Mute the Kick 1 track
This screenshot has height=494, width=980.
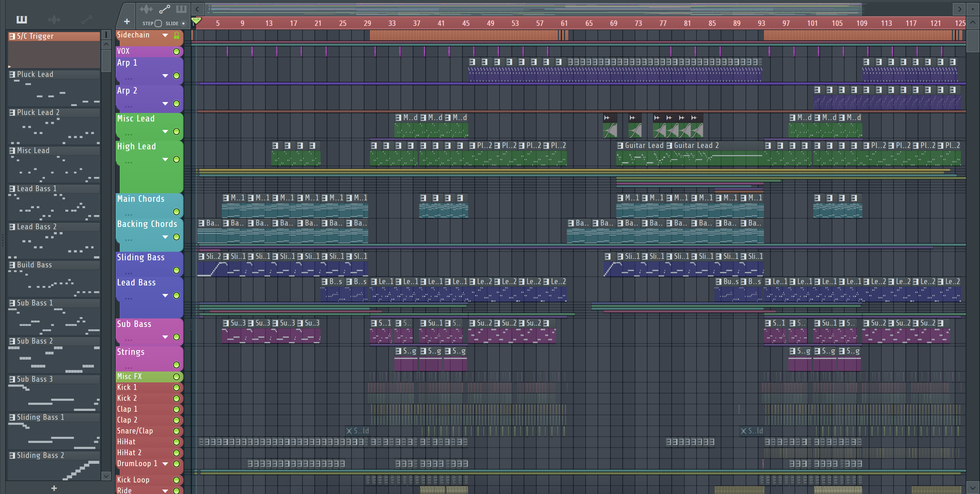click(176, 388)
